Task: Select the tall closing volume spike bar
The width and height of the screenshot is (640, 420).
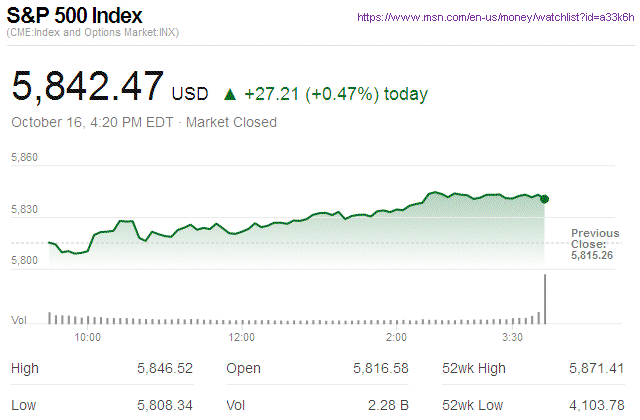Action: point(546,298)
